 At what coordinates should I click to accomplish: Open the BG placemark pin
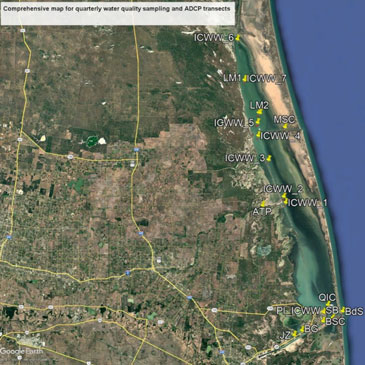[x=302, y=329]
